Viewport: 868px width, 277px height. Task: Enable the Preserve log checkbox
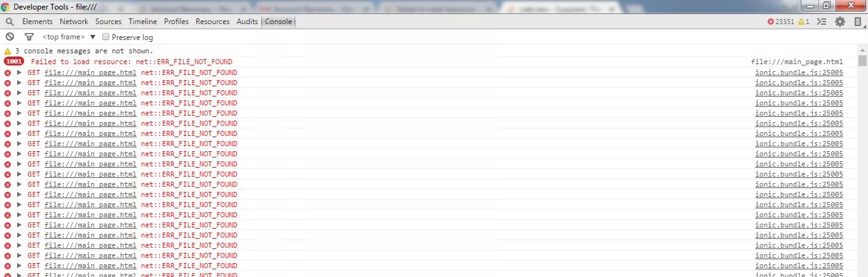pyautogui.click(x=106, y=37)
